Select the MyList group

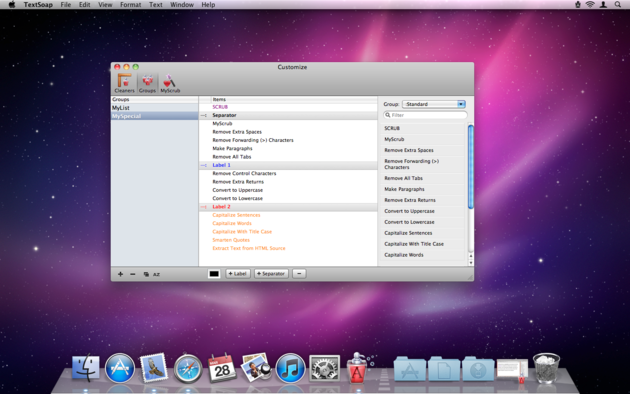point(154,108)
